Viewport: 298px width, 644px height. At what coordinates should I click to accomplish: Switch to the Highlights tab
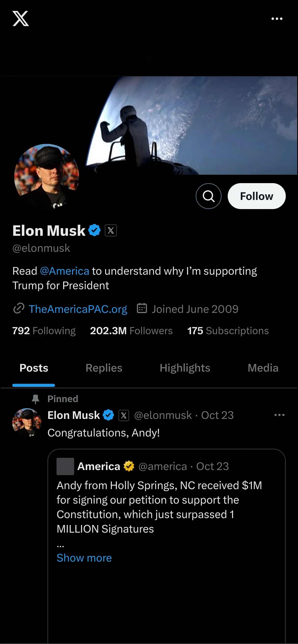(185, 368)
